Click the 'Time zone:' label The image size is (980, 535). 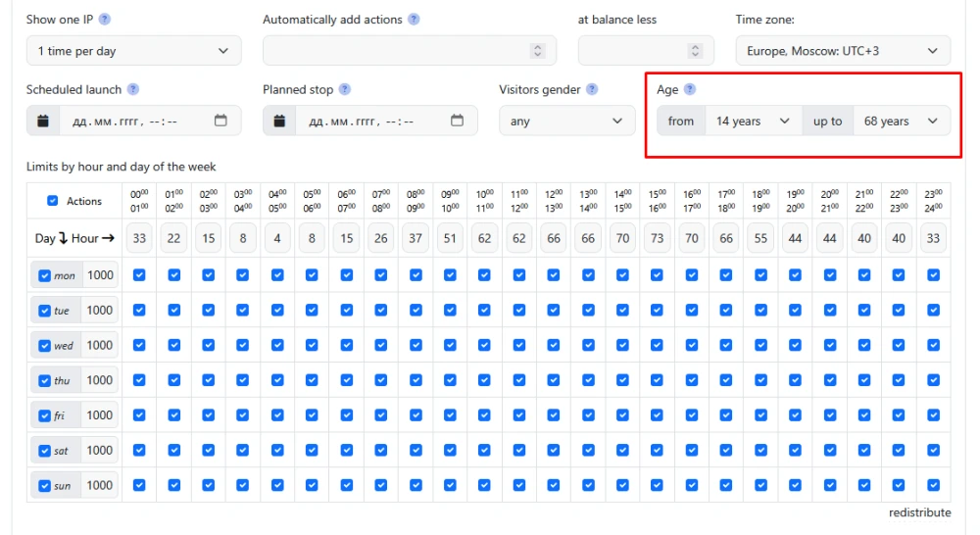coord(765,20)
